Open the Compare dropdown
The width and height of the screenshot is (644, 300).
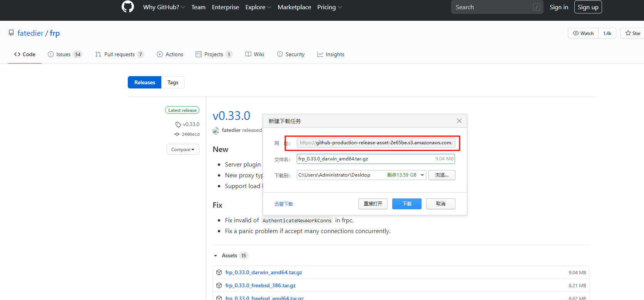pos(182,149)
